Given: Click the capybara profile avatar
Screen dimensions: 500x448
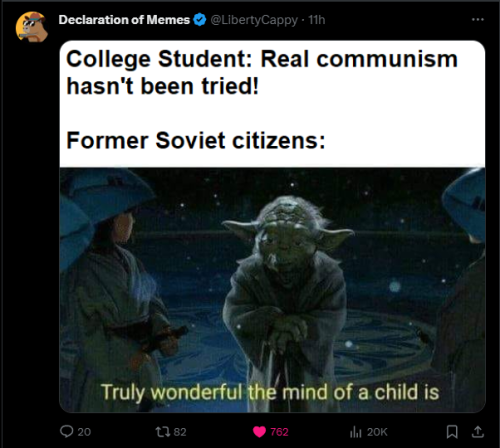Looking at the screenshot, I should (x=32, y=27).
